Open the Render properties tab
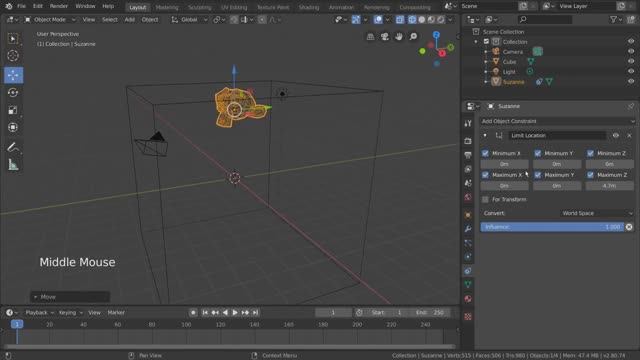This screenshot has width=640, height=360. tap(468, 141)
